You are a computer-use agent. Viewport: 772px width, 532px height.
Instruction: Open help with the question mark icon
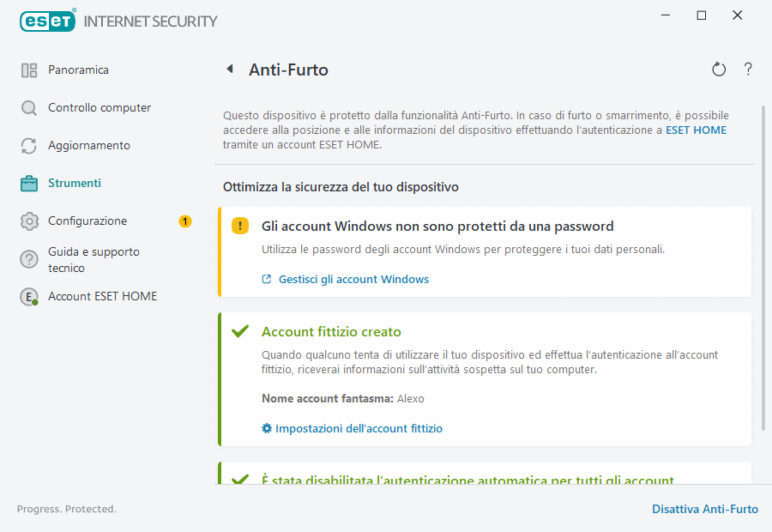tap(747, 70)
